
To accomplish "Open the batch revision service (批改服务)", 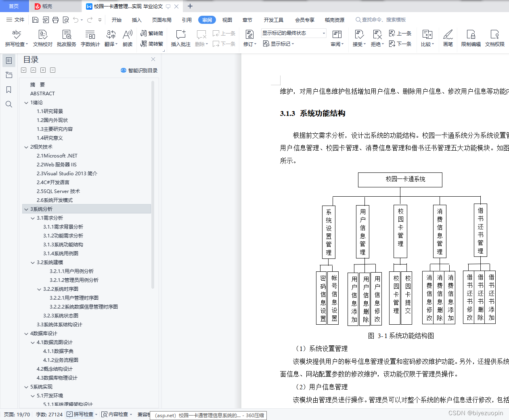I will [67, 38].
